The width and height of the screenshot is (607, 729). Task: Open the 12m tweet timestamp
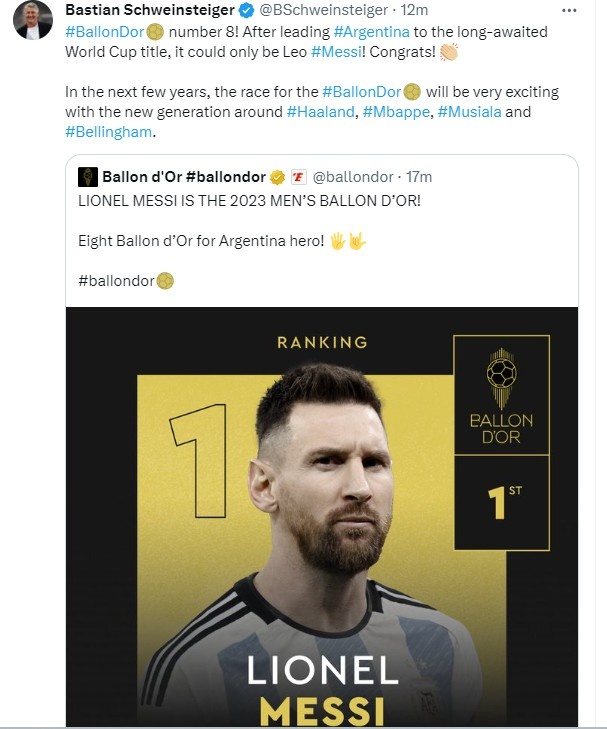tap(414, 10)
